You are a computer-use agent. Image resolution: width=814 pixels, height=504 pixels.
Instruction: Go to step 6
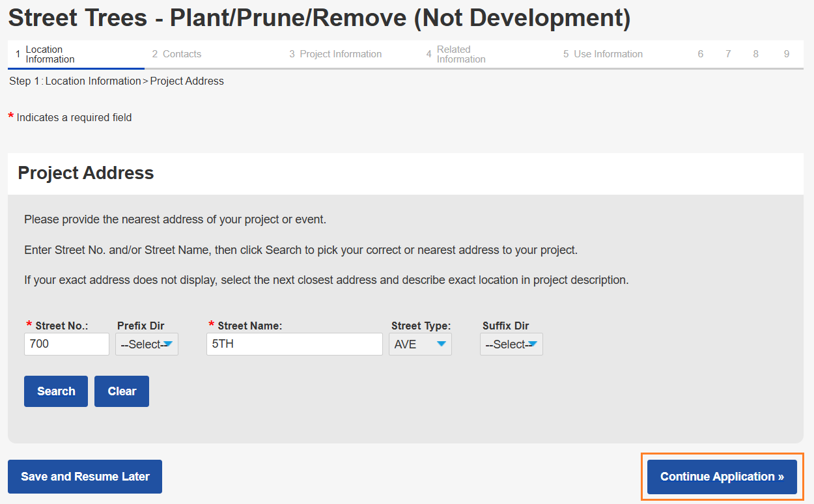click(701, 55)
